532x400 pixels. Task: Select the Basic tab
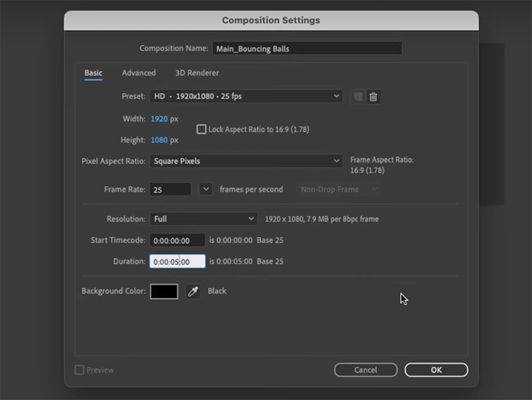click(x=93, y=73)
